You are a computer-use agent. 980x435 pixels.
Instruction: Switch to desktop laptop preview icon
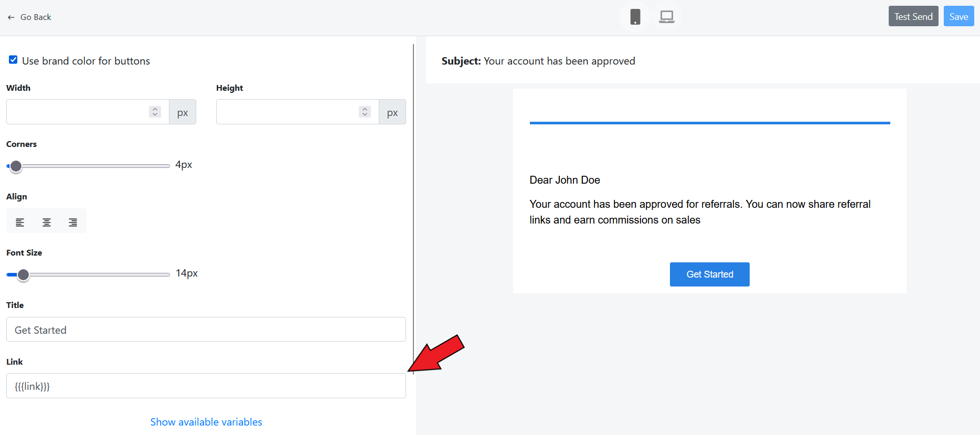tap(666, 17)
